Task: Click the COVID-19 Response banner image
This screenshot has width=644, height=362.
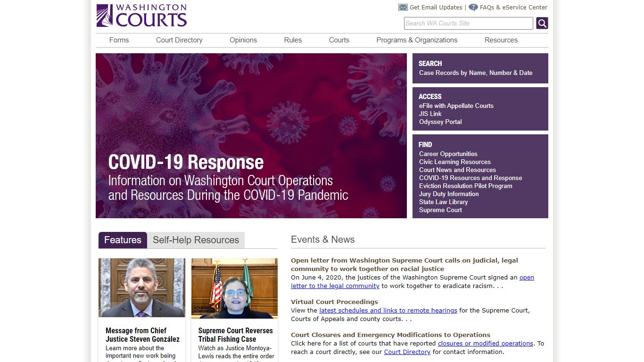Action: [251, 136]
